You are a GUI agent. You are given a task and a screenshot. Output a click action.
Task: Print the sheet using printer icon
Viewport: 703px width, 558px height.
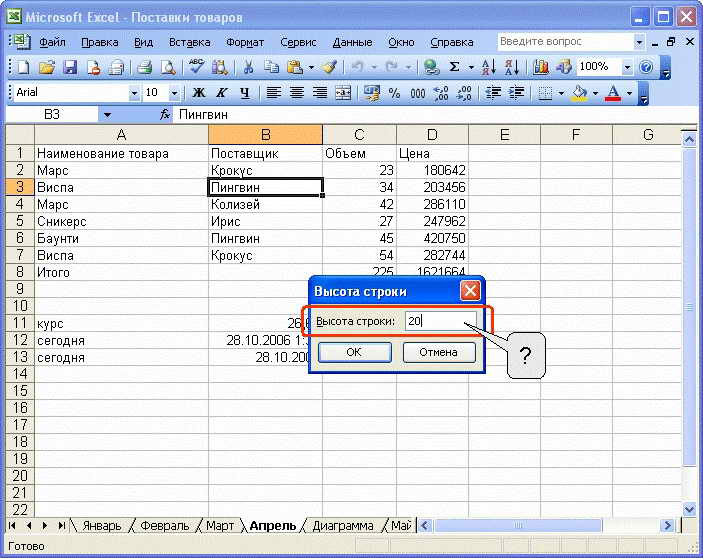click(144, 67)
